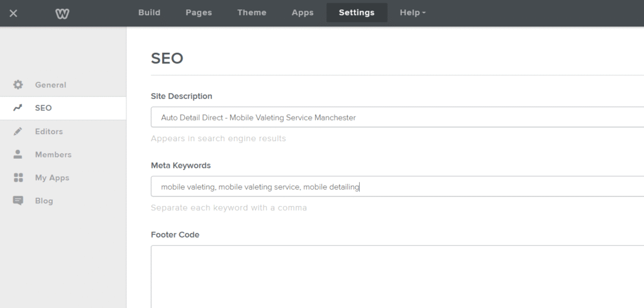
Task: Click the My Apps grid icon
Action: (x=18, y=178)
